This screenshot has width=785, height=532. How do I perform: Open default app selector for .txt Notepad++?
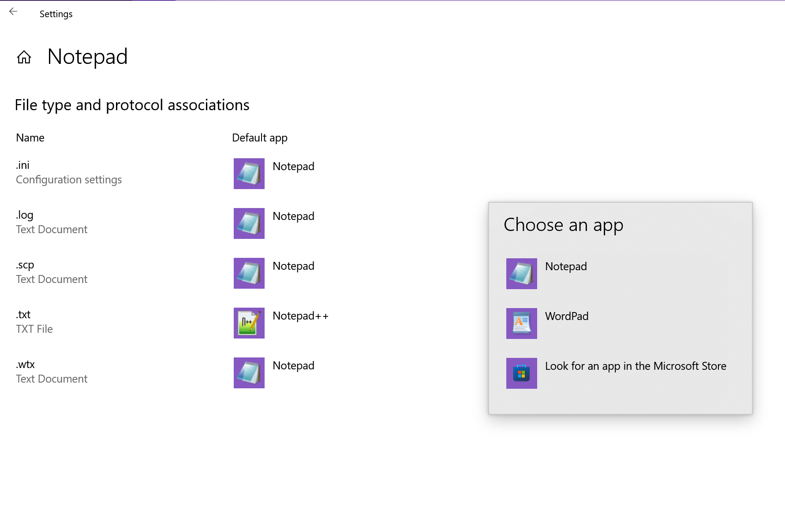click(300, 316)
